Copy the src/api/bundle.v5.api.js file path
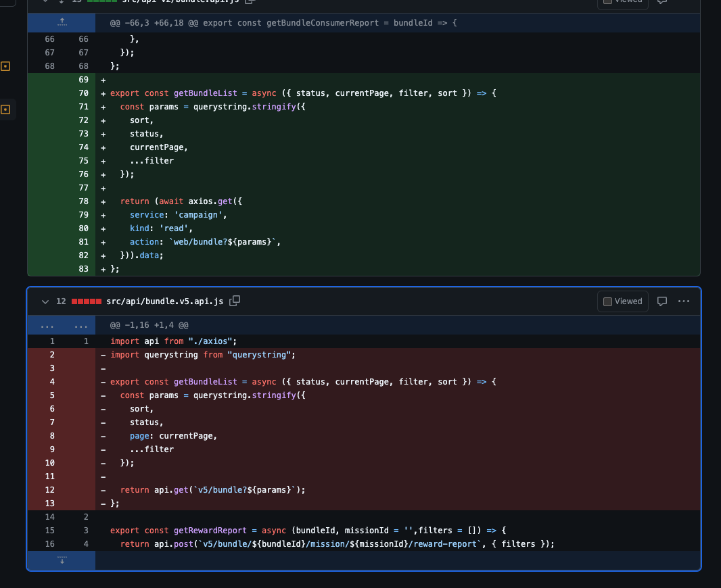This screenshot has height=588, width=721. point(235,301)
